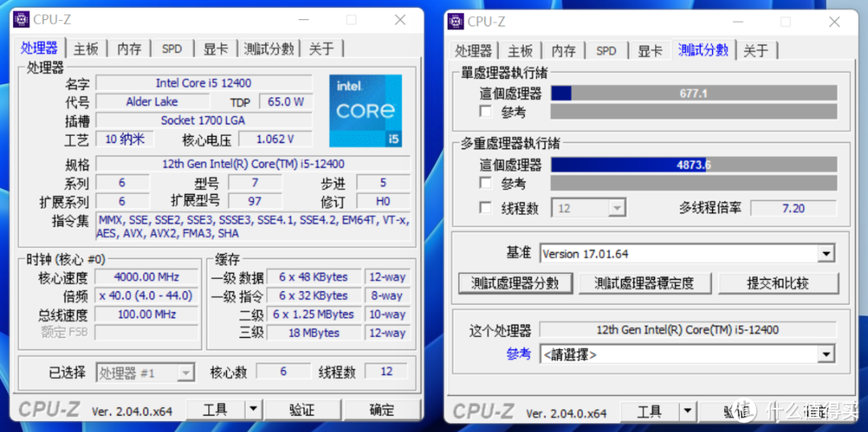Click the 总线速度 value 100.00 MHz
The height and width of the screenshot is (432, 868).
pyautogui.click(x=146, y=315)
